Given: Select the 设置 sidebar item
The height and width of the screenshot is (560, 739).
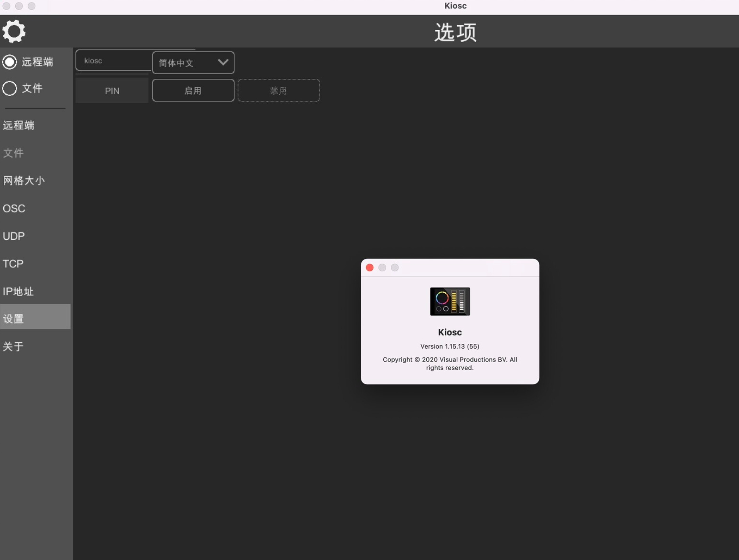Looking at the screenshot, I should [35, 317].
